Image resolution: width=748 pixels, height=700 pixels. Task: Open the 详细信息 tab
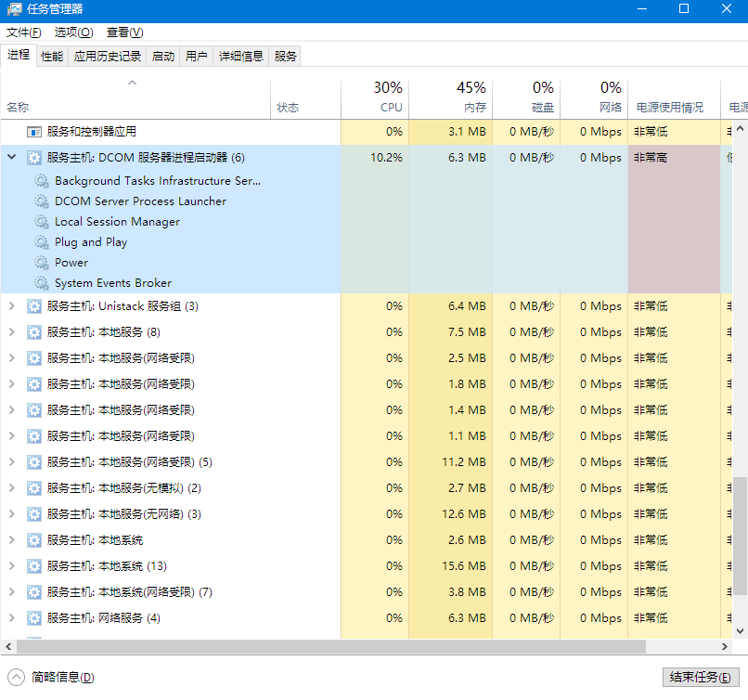coord(240,57)
